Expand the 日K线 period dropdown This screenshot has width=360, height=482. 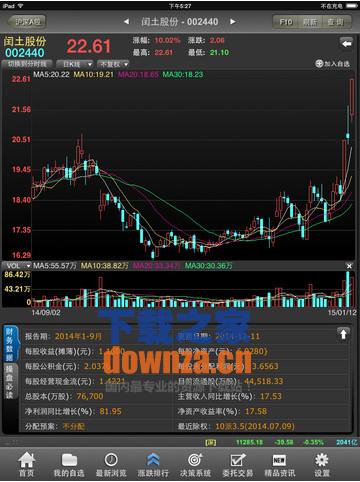(x=74, y=64)
